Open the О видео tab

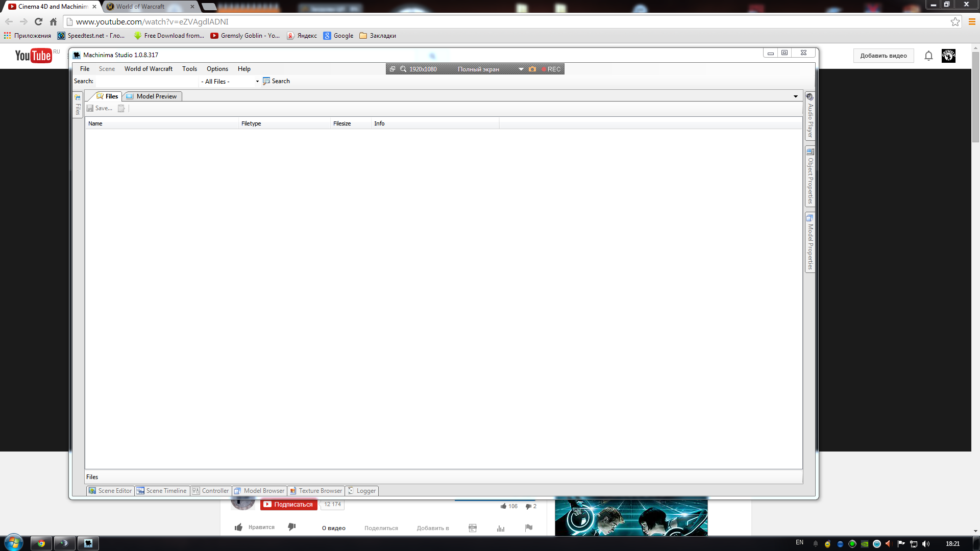click(x=334, y=528)
